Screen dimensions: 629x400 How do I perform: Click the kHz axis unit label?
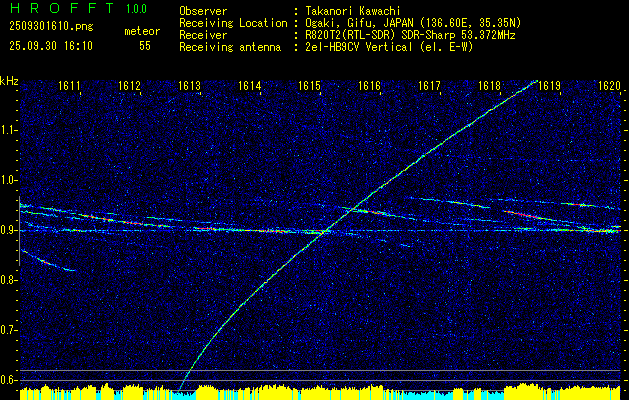click(9, 81)
